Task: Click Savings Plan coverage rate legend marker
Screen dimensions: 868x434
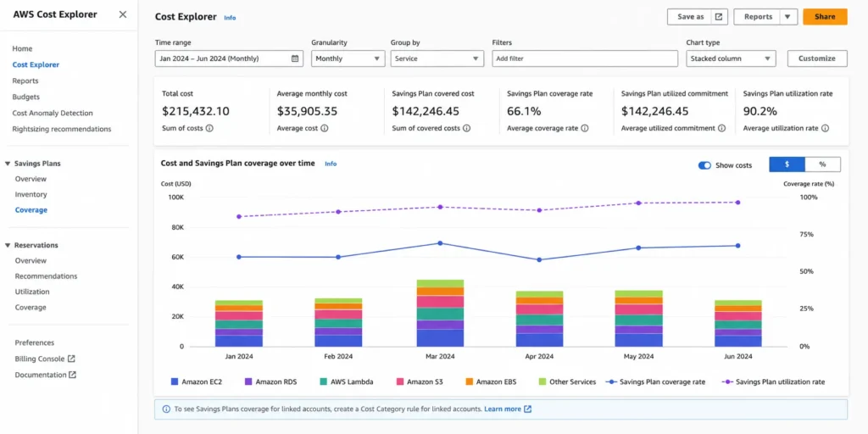Action: (611, 381)
